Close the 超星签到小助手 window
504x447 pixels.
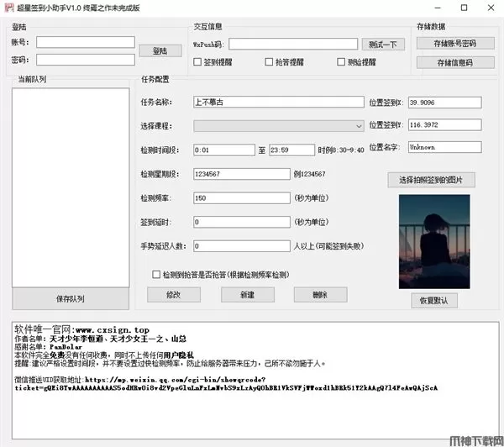(x=491, y=8)
